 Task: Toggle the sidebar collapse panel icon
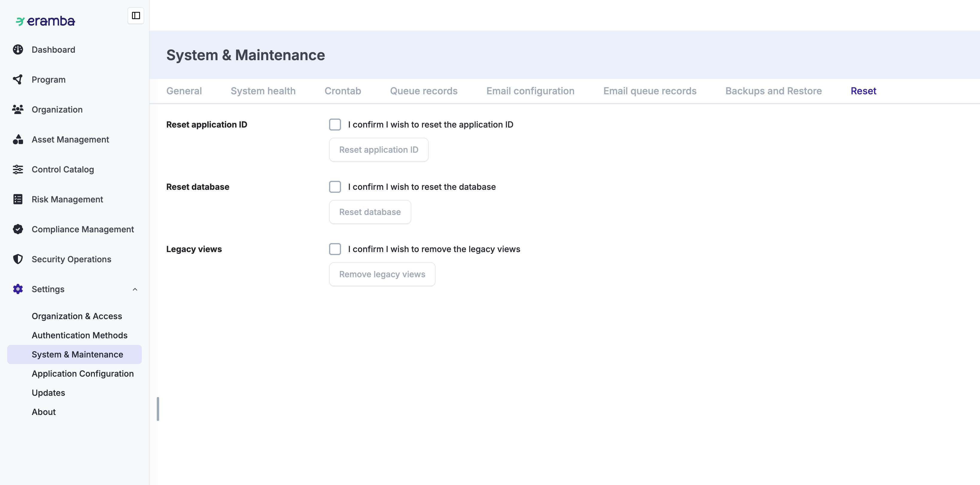click(x=136, y=16)
